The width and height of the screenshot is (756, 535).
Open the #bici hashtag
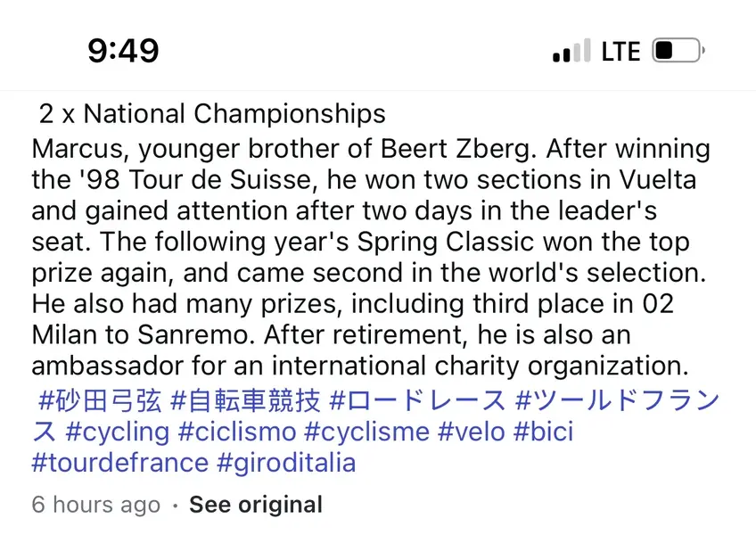(x=544, y=432)
